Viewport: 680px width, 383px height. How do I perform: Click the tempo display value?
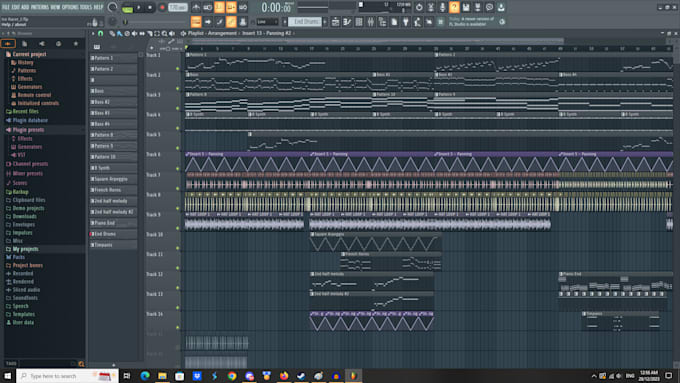click(177, 7)
